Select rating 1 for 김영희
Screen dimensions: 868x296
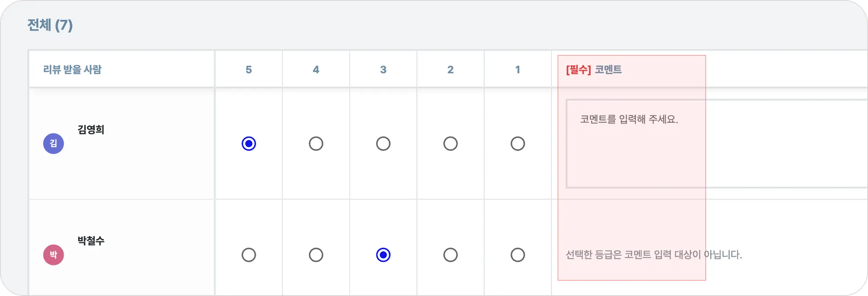tap(517, 144)
